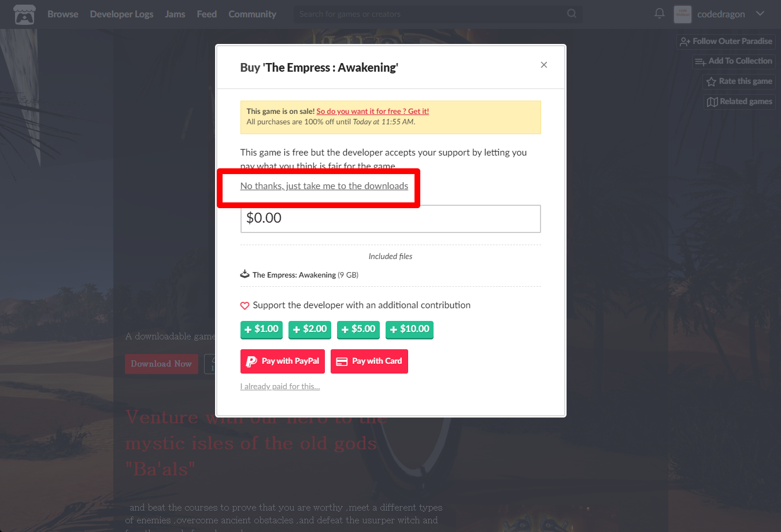
Task: Add $1.00 contribution
Action: pyautogui.click(x=261, y=329)
